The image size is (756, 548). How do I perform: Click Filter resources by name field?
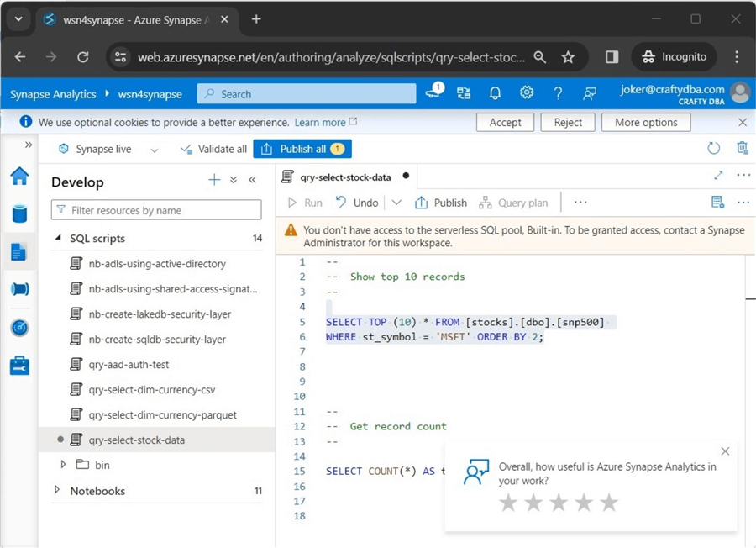coord(156,210)
